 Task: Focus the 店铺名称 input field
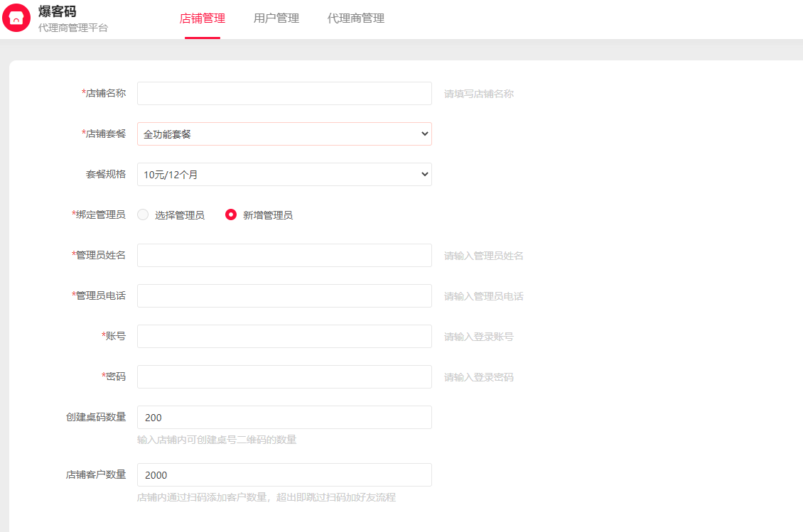(x=284, y=93)
